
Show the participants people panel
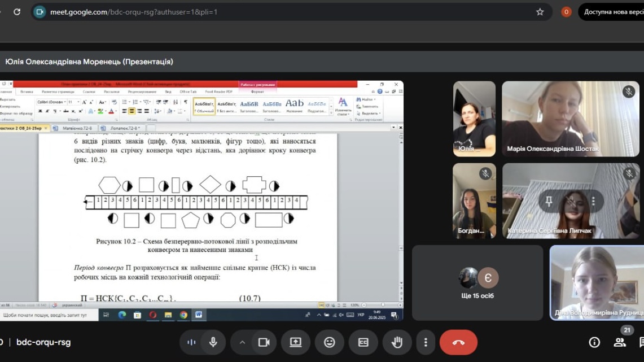(x=620, y=342)
